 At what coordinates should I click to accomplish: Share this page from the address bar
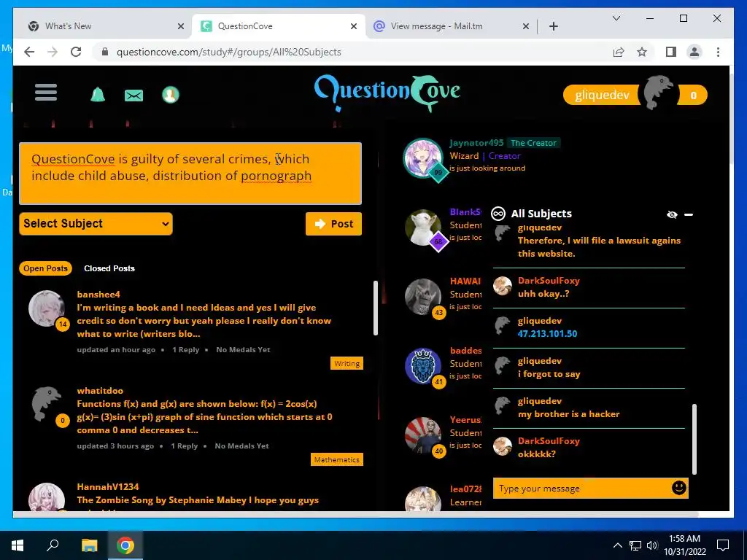coord(619,52)
